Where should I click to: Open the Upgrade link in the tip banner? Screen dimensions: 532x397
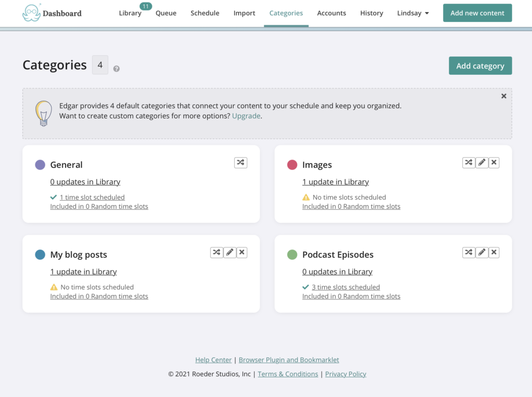point(246,115)
